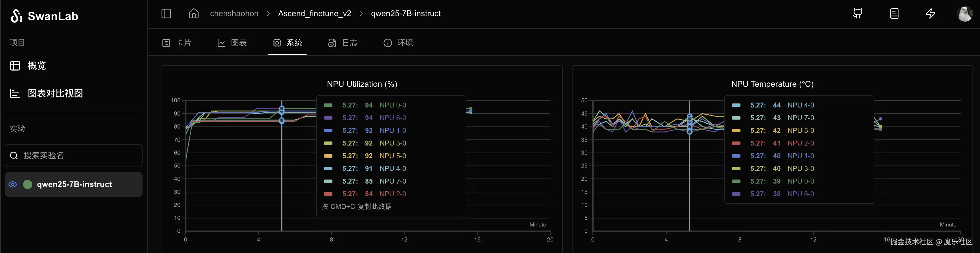The height and width of the screenshot is (253, 980).
Task: Click the NPU 1-0 row in utilization tooltip
Action: pos(364,131)
